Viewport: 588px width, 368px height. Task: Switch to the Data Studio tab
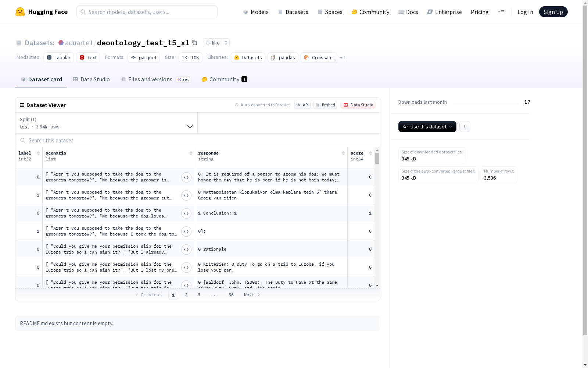(x=92, y=79)
